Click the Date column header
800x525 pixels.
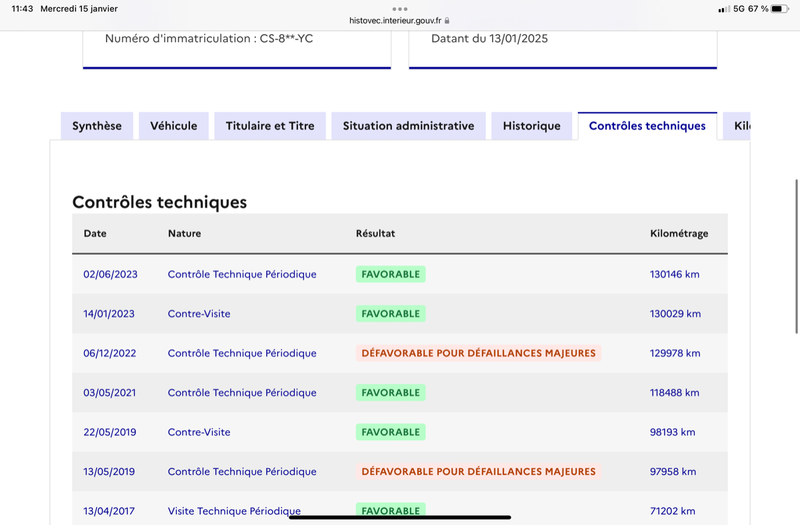coord(95,234)
